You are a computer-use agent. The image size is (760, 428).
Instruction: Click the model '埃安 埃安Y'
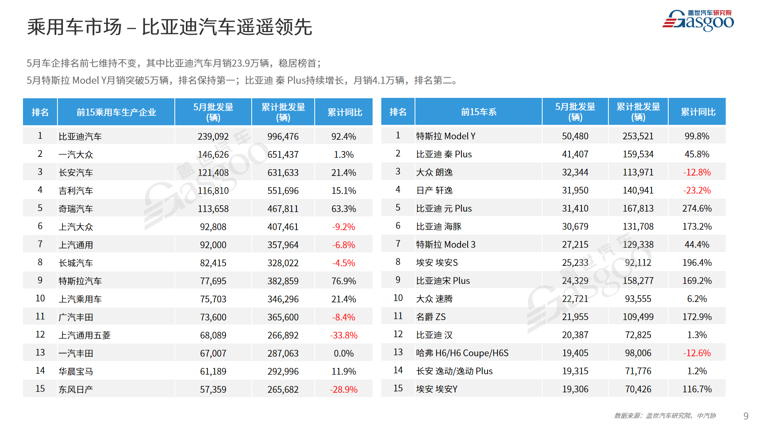(437, 389)
